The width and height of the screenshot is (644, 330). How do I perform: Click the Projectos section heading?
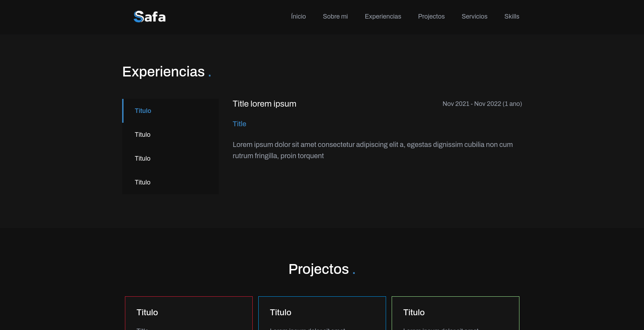click(319, 269)
